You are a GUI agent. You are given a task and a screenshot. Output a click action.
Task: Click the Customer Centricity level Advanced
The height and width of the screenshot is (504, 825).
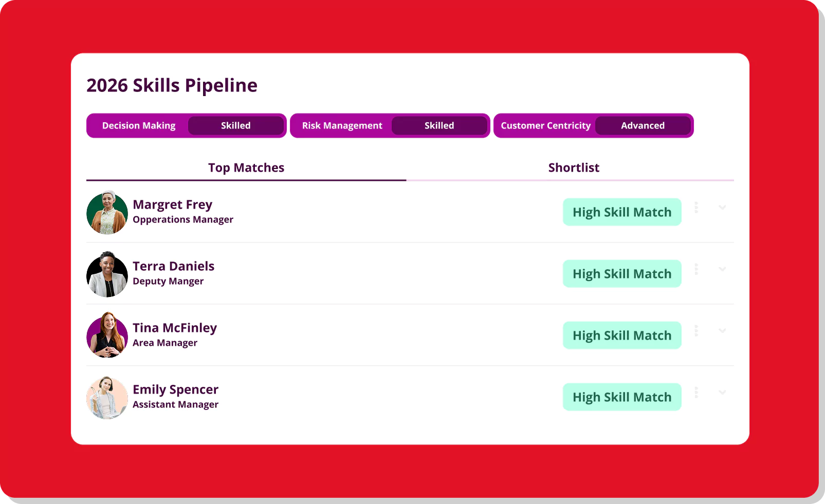tap(643, 126)
